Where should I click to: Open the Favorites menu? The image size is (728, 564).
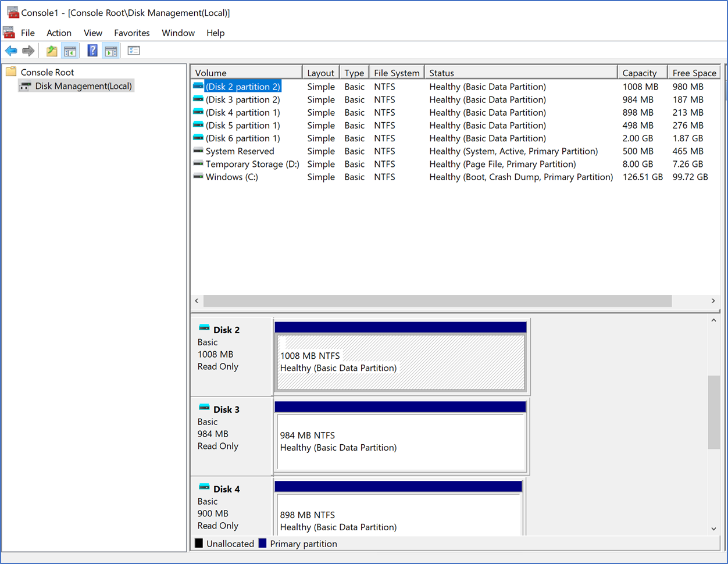[132, 33]
